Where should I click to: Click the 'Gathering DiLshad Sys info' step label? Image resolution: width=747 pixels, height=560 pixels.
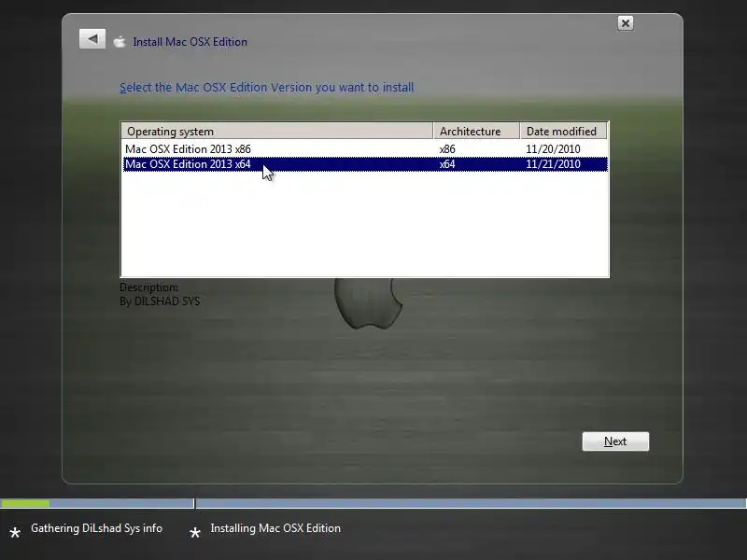97,528
